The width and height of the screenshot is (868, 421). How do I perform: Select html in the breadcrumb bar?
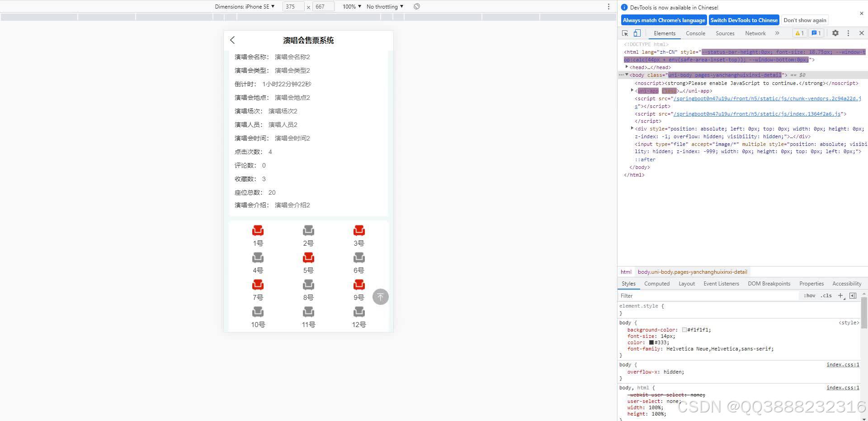626,272
